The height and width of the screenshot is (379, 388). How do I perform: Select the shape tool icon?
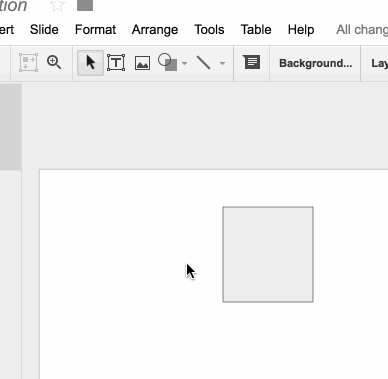167,62
